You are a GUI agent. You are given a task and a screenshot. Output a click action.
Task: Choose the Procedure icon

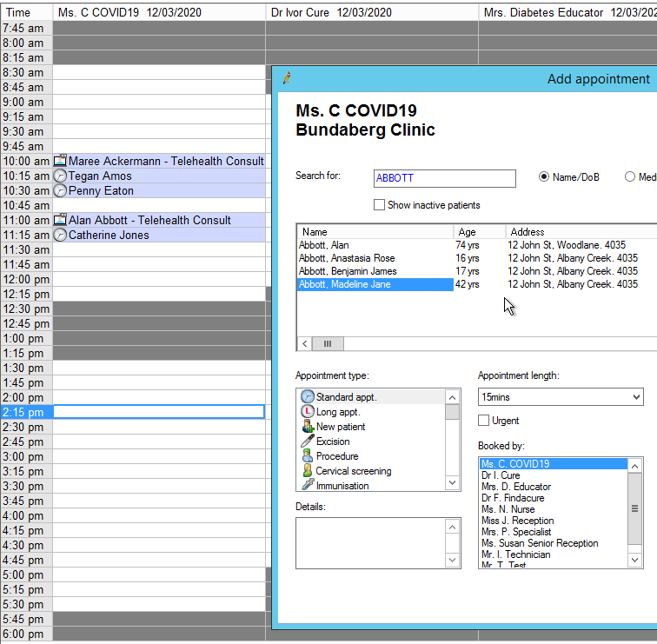pyautogui.click(x=307, y=456)
